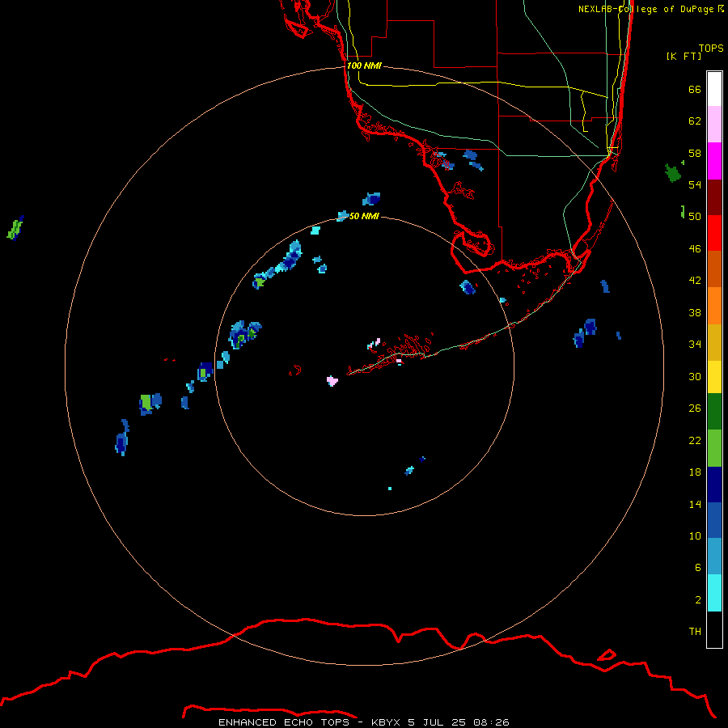Click the "[K FT]" units label
The width and height of the screenshot is (728, 728).
(684, 56)
